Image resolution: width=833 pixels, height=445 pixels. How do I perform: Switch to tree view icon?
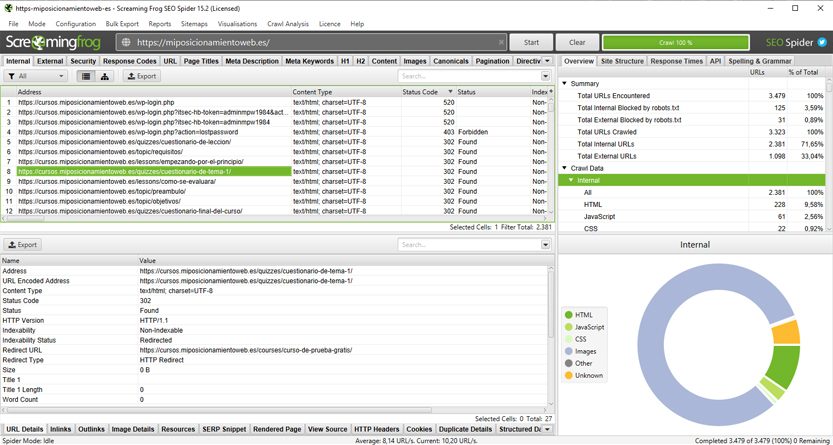[104, 76]
